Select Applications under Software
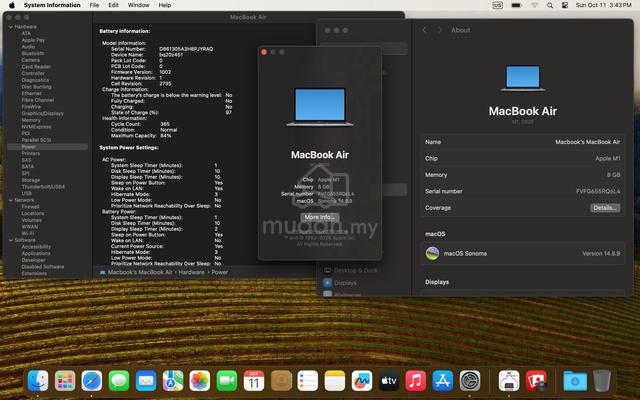Image resolution: width=640 pixels, height=400 pixels. [36, 253]
